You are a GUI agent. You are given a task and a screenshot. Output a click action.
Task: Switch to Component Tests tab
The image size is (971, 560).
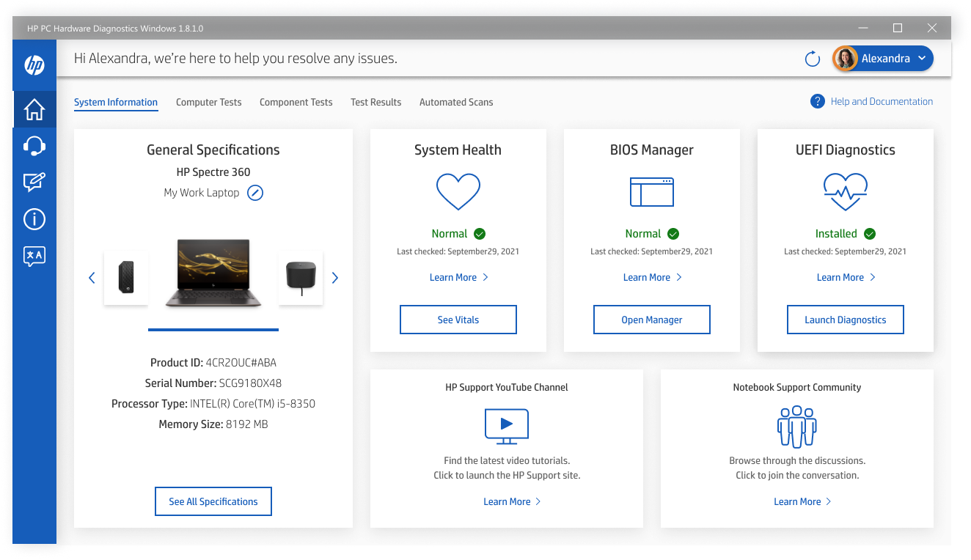click(296, 103)
